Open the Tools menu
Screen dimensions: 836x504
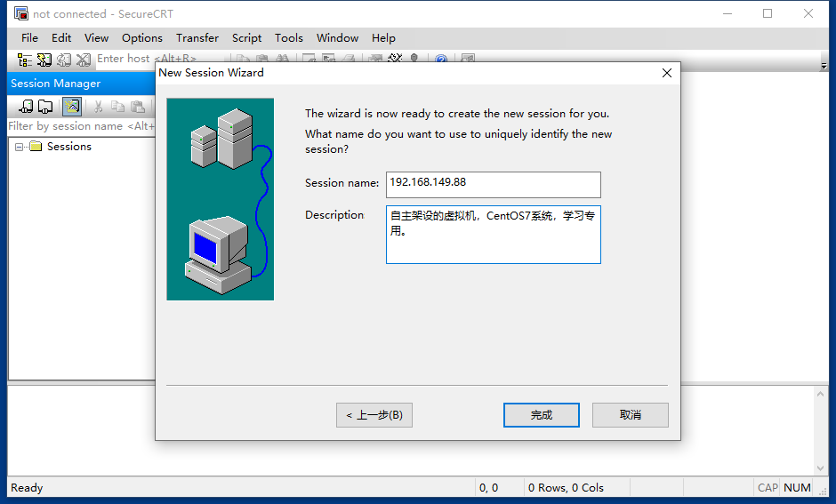[x=289, y=38]
